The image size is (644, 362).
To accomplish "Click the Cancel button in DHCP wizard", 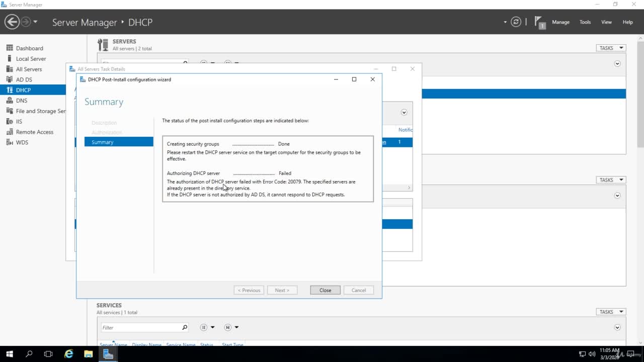I will click(x=359, y=290).
